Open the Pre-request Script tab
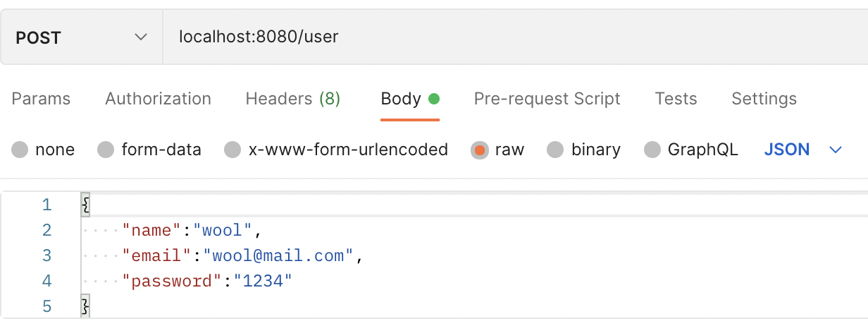This screenshot has width=868, height=326. (547, 99)
